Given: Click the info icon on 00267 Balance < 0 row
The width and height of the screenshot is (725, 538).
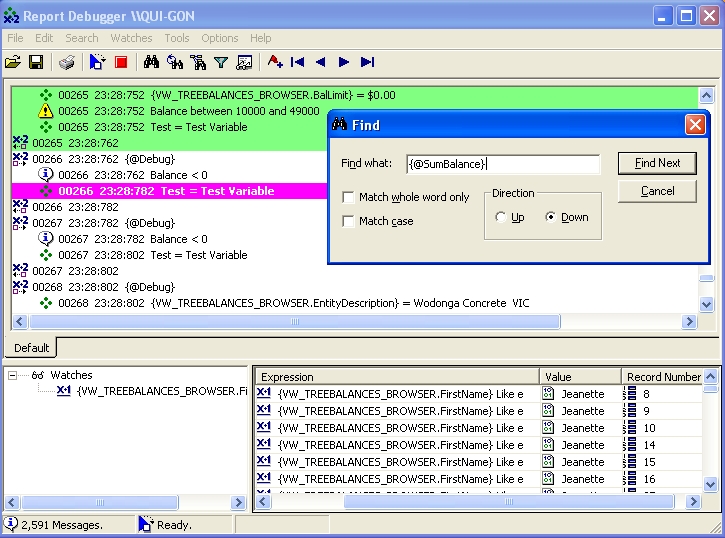Looking at the screenshot, I should pos(45,238).
